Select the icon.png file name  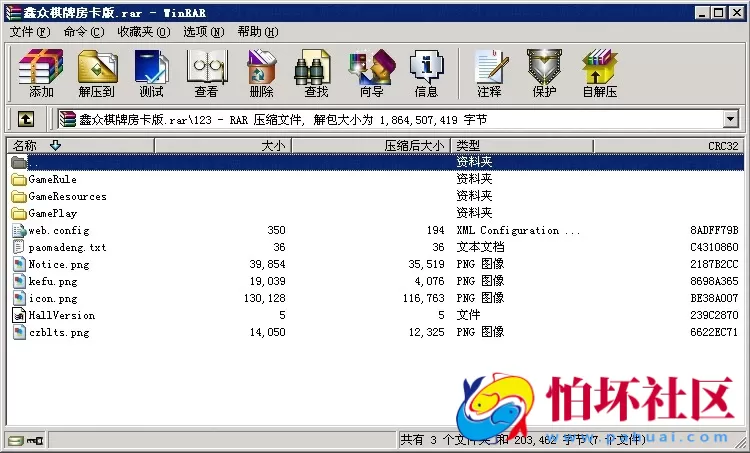pyautogui.click(x=53, y=298)
